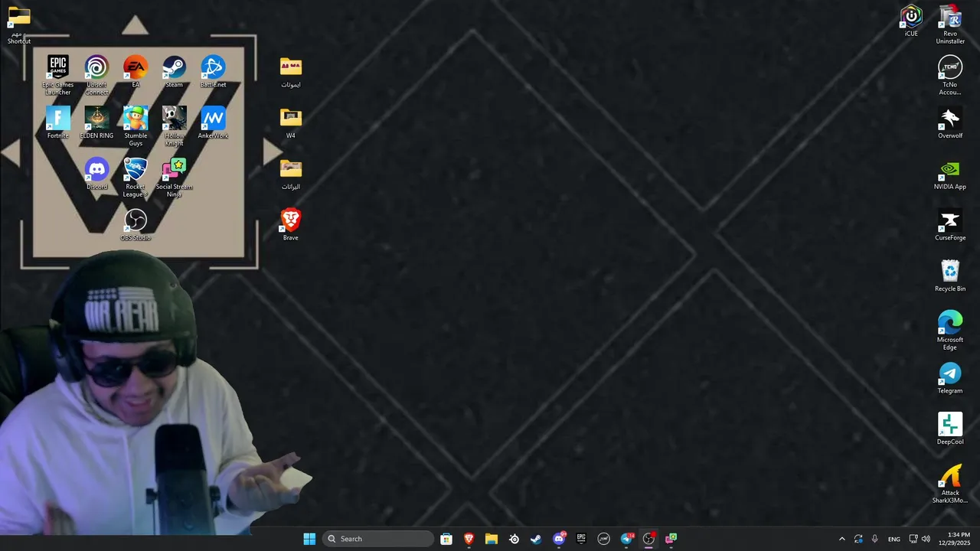Open SteelSeries app from the taskbar
980x551 pixels.
click(514, 539)
